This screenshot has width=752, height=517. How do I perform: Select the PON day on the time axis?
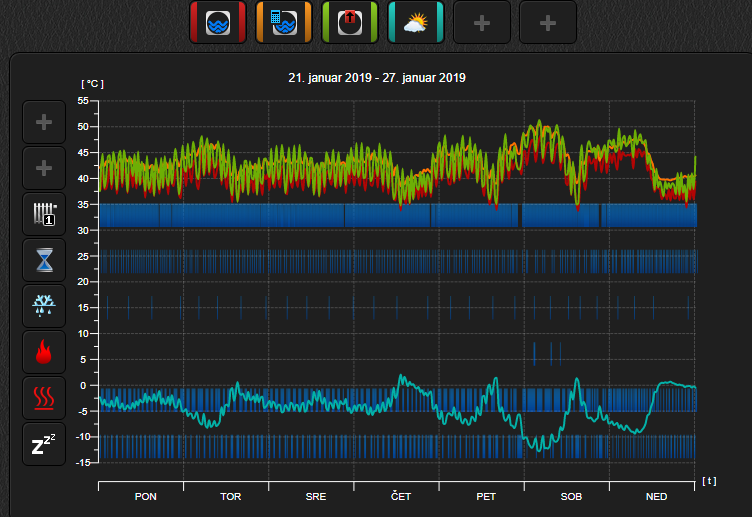(x=145, y=496)
